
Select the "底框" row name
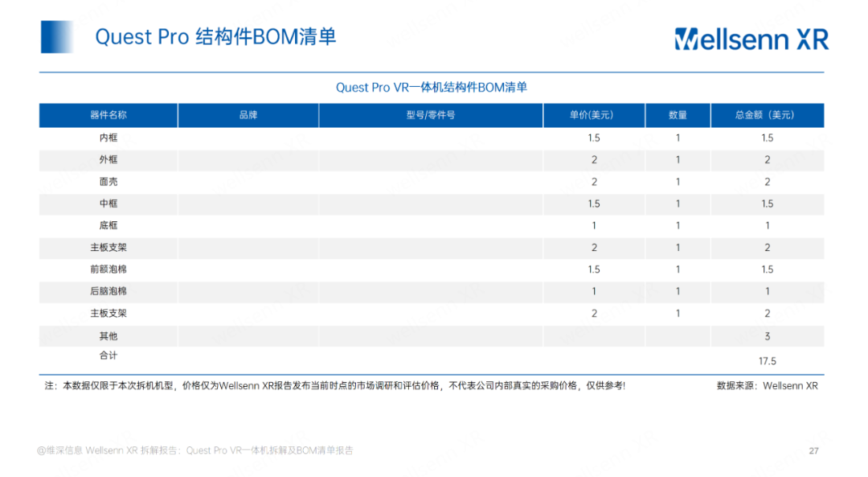point(108,225)
